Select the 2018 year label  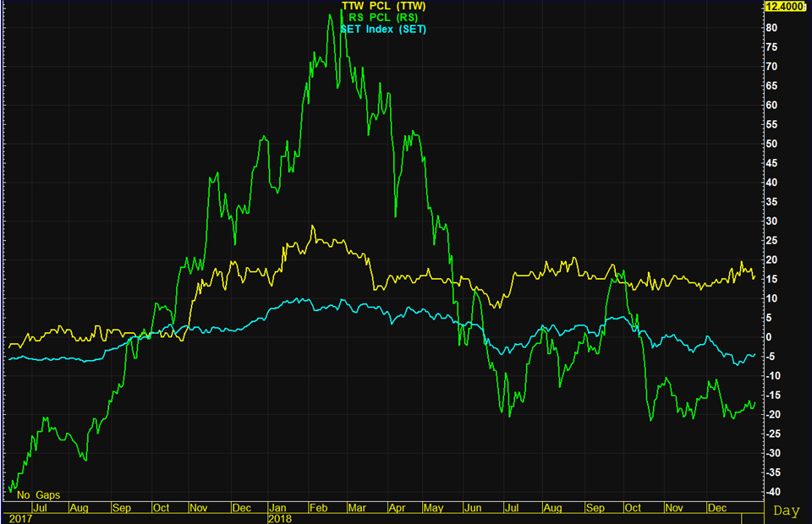coord(279,518)
